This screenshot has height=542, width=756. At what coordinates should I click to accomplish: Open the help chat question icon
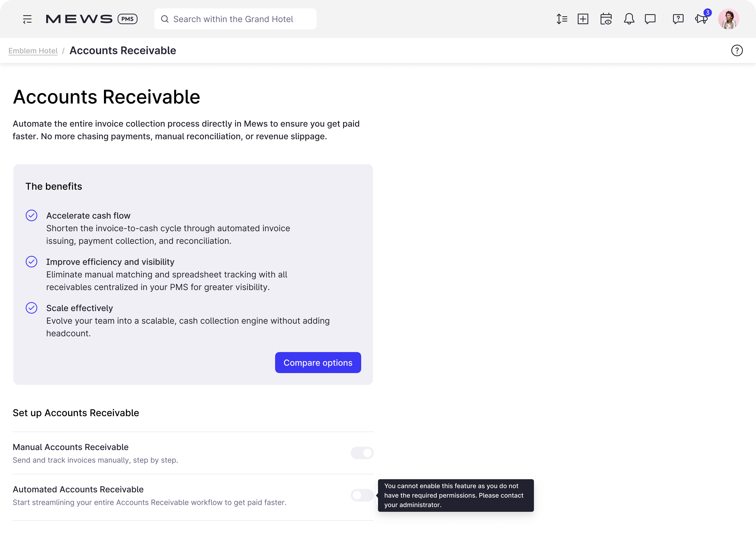[678, 19]
